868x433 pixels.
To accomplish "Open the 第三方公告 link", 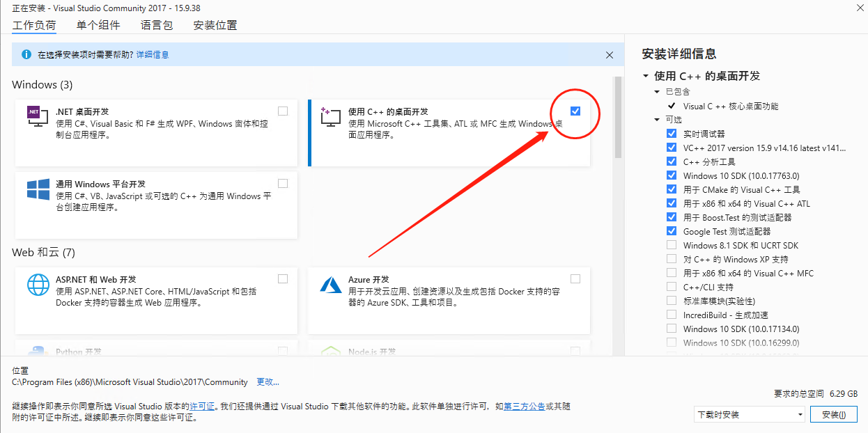I will click(x=524, y=406).
